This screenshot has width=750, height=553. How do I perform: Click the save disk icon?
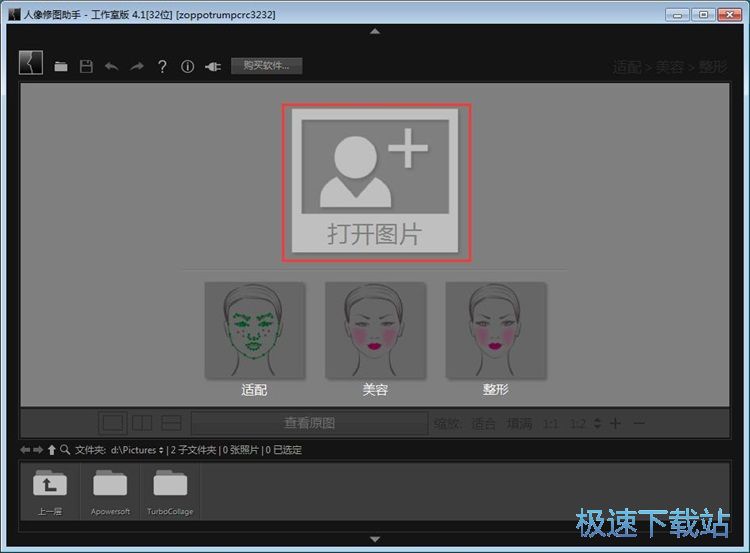click(x=86, y=67)
